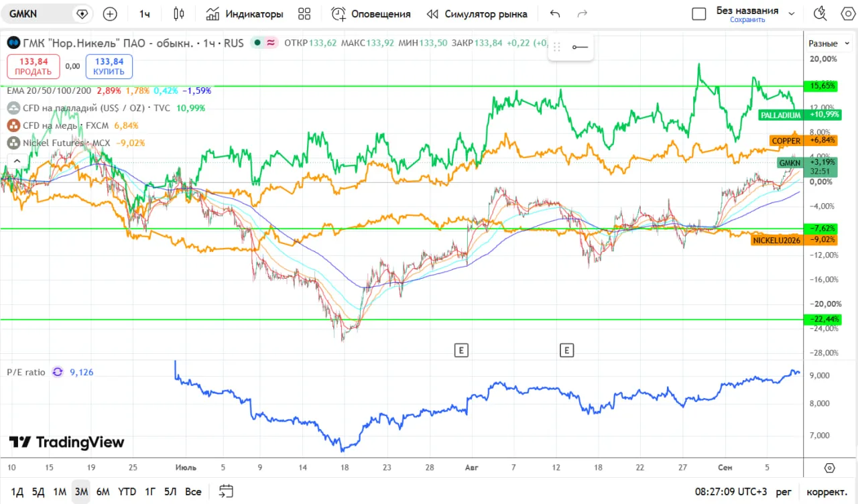Open the TradingView logo link

tap(66, 442)
